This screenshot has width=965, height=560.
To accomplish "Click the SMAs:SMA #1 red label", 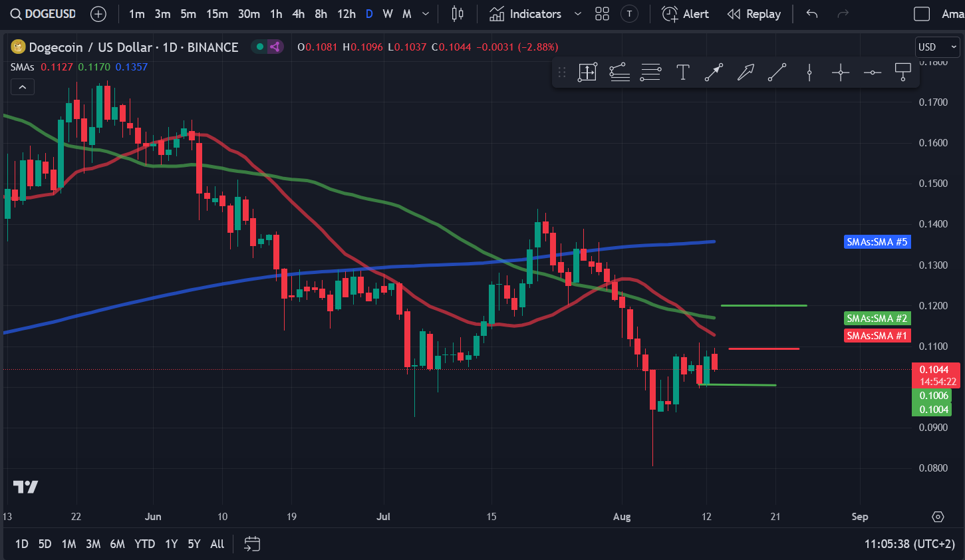I will (x=877, y=336).
